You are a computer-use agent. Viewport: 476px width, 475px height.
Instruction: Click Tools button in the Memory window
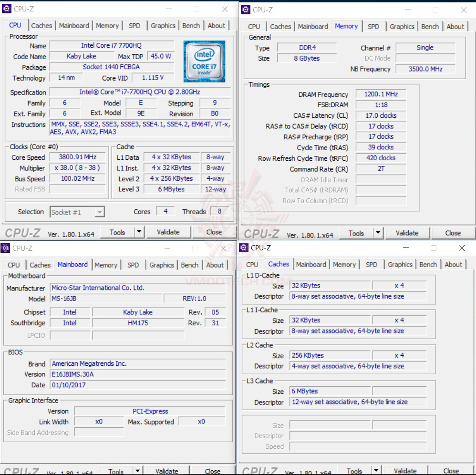click(x=356, y=233)
